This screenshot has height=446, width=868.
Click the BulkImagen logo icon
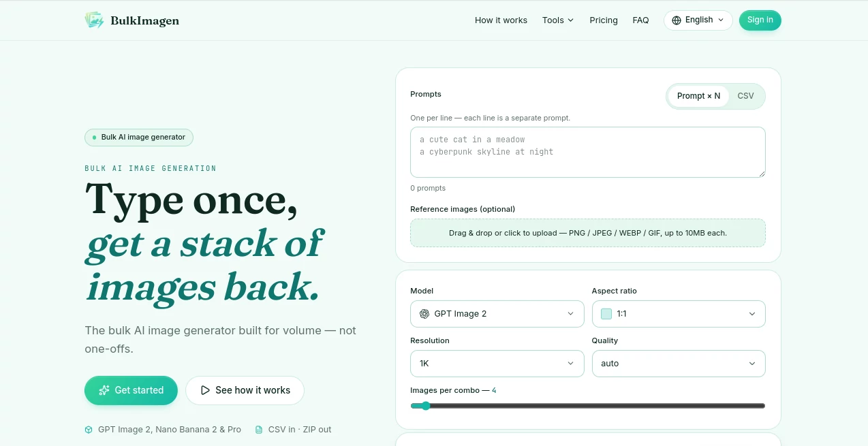click(94, 20)
